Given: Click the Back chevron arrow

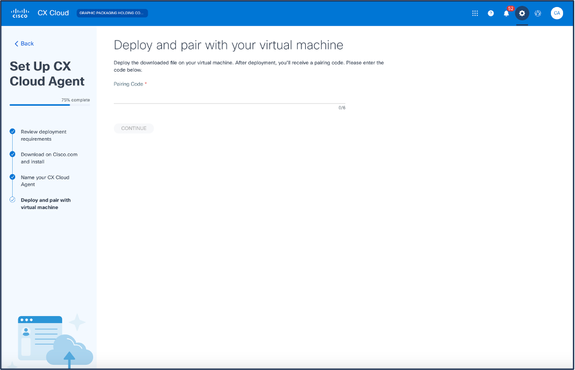Looking at the screenshot, I should tap(16, 44).
